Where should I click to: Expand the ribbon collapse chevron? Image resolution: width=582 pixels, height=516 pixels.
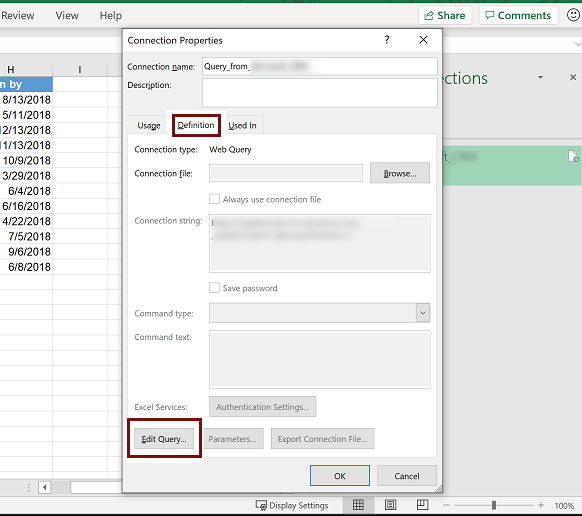point(578,45)
